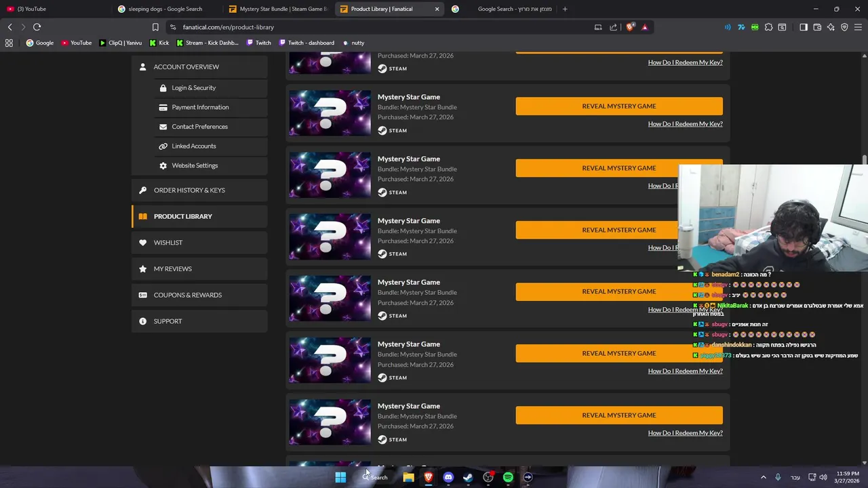Open a new browser tab

[x=565, y=9]
